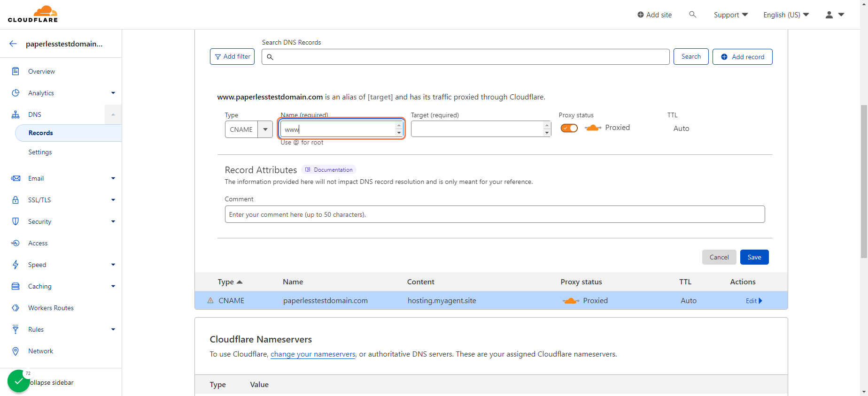Open the user account menu

coord(835,15)
